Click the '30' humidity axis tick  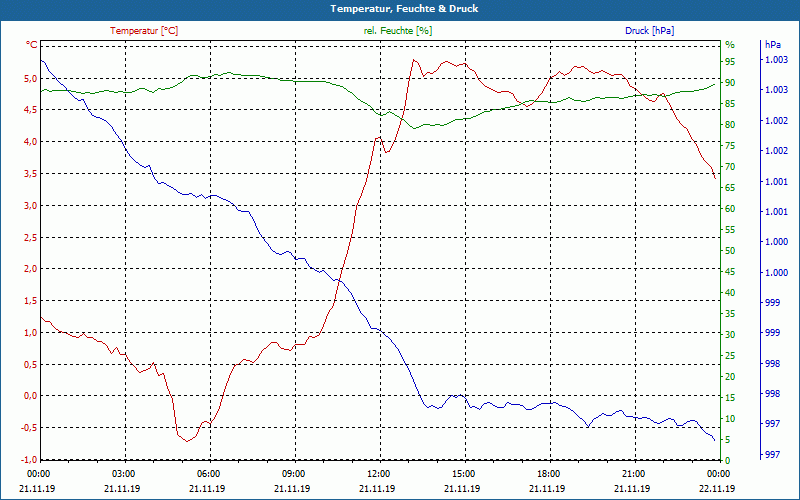[x=730, y=335]
